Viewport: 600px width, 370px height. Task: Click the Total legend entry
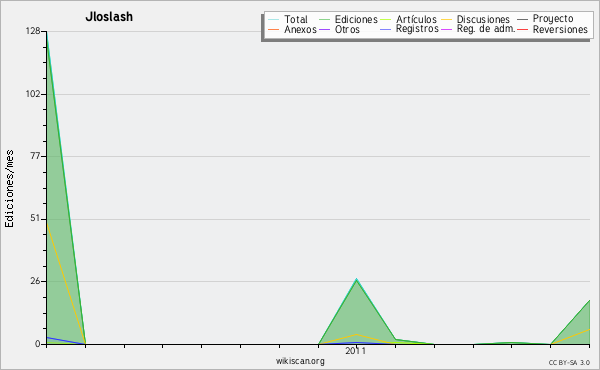pyautogui.click(x=296, y=19)
